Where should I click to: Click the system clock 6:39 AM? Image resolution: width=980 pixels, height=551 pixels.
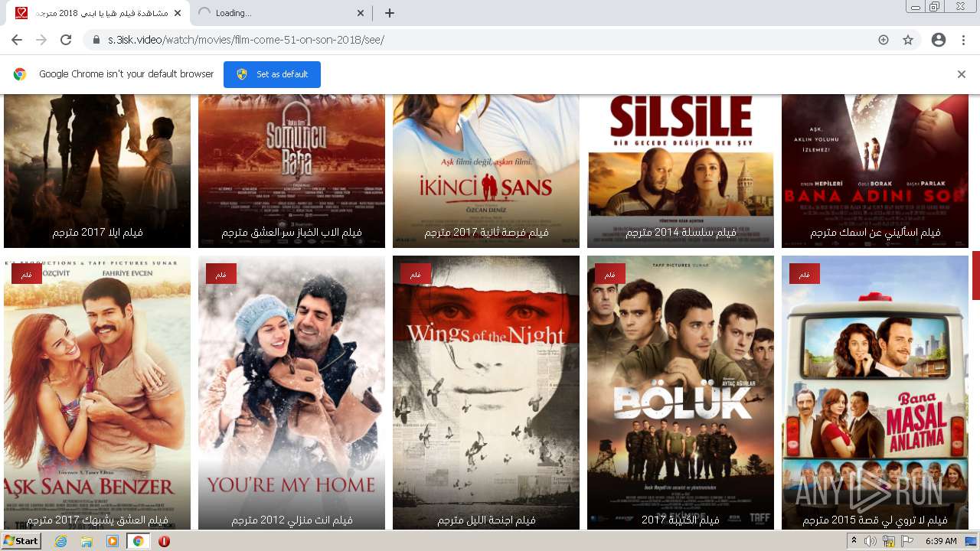coord(941,541)
